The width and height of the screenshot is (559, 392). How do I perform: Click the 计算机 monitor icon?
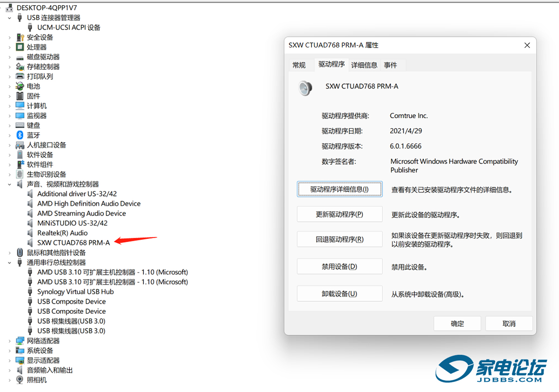(x=20, y=106)
